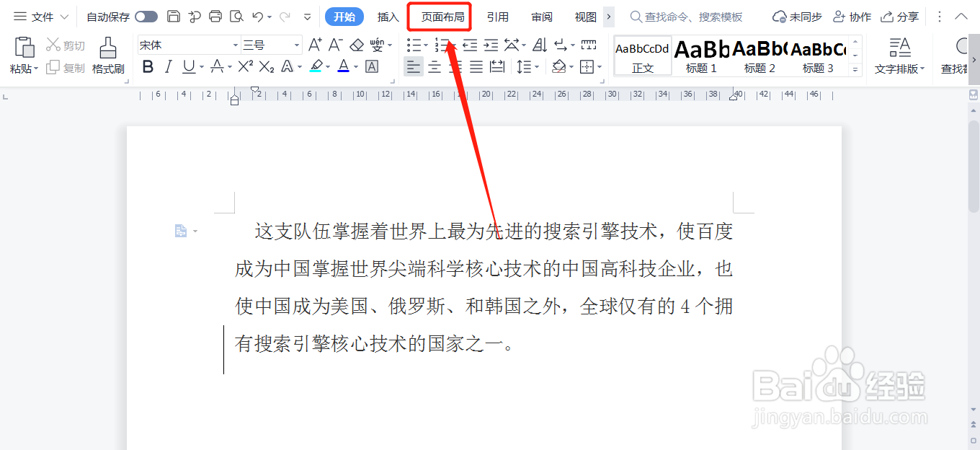Click the Borders grid icon
The width and height of the screenshot is (980, 450).
pyautogui.click(x=587, y=67)
